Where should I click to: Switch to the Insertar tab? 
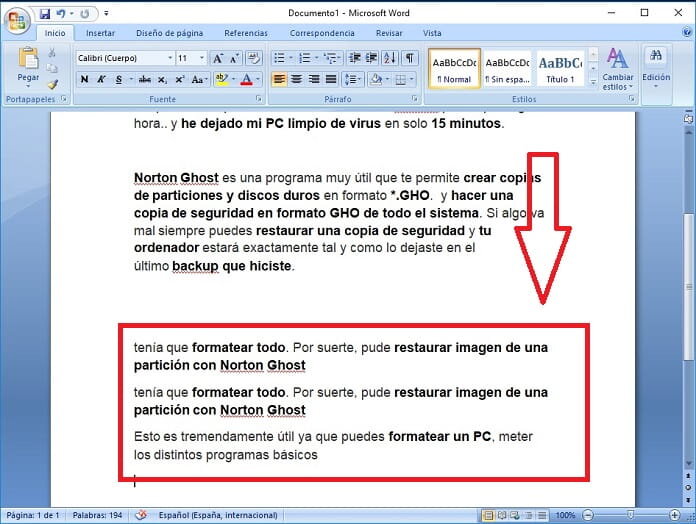[100, 33]
